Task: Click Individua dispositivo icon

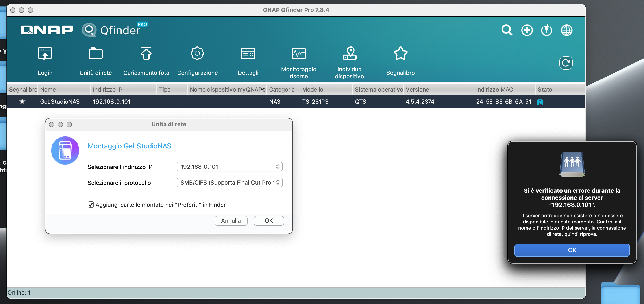Action: coord(349,54)
